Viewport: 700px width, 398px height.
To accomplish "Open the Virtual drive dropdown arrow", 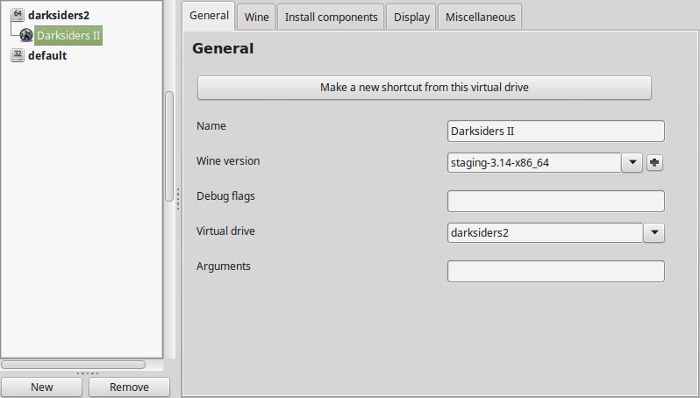I will (x=654, y=232).
